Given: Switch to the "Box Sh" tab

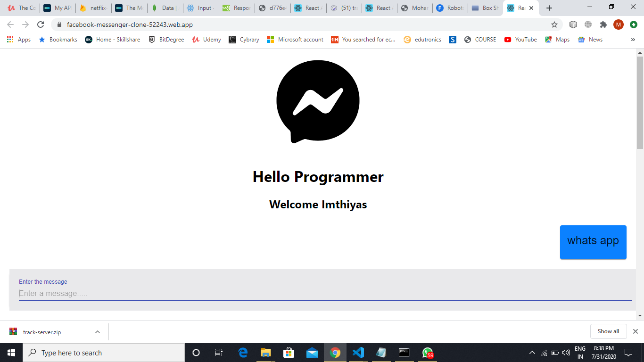Looking at the screenshot, I should (486, 8).
